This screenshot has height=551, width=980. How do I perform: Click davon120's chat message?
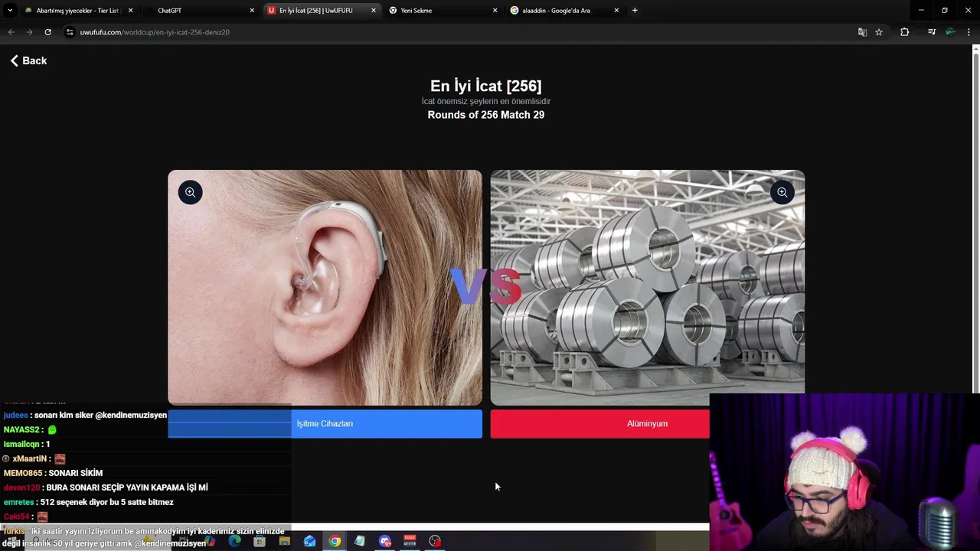pos(106,487)
